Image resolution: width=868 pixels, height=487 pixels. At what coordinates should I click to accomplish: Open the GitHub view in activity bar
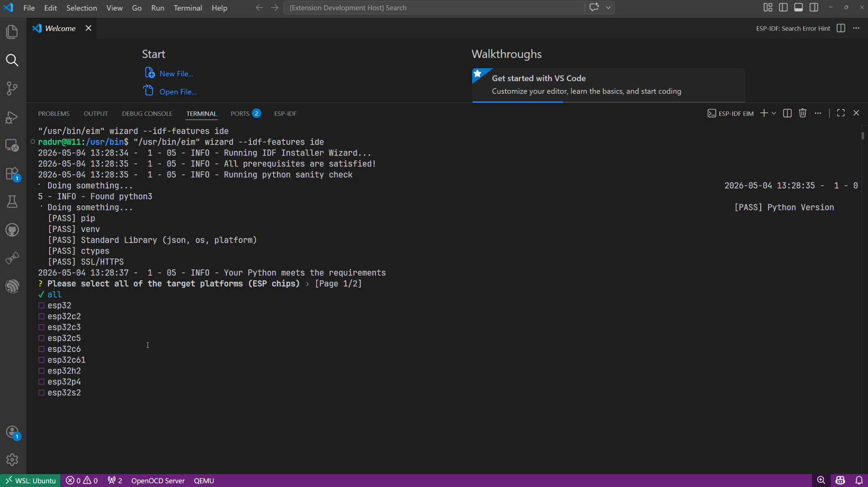point(12,230)
